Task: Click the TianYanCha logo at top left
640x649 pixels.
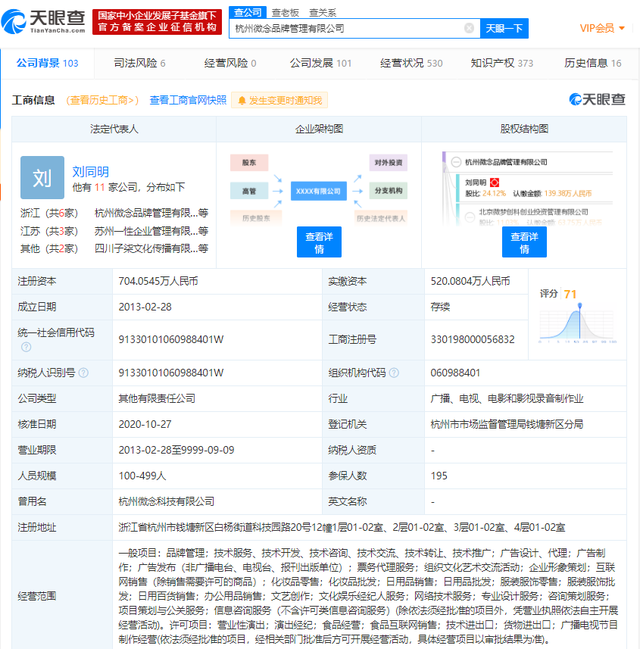Action: (x=43, y=22)
